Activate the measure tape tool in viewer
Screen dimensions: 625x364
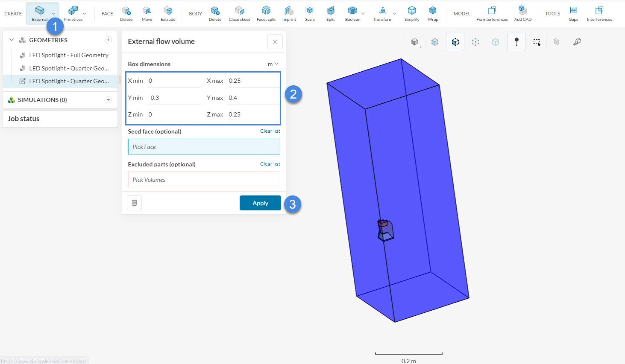click(x=577, y=42)
